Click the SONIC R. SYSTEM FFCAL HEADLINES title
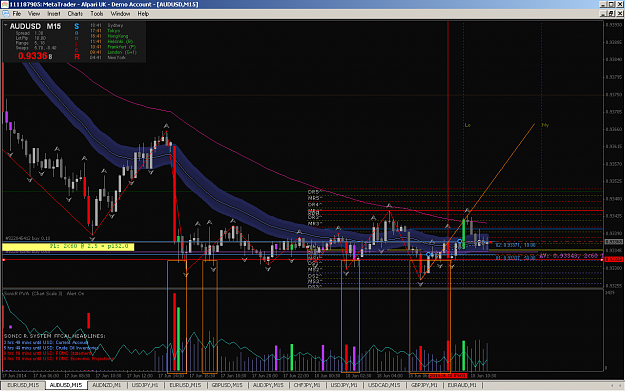Screen dimensions: 625x391 coord(55,336)
